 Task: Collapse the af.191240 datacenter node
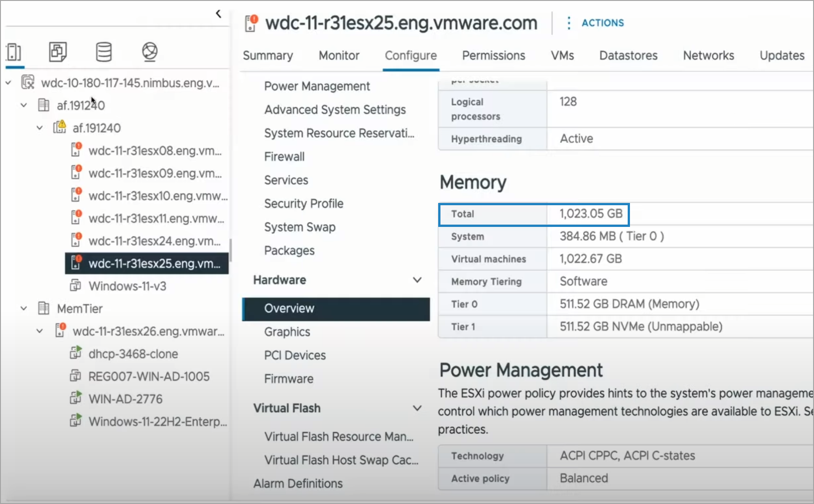(x=24, y=105)
